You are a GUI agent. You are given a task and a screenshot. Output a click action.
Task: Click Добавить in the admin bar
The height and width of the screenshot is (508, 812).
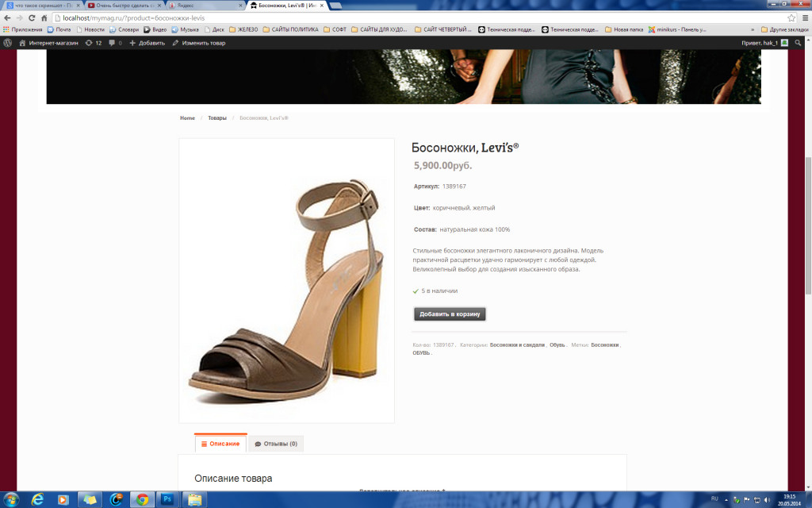[147, 43]
